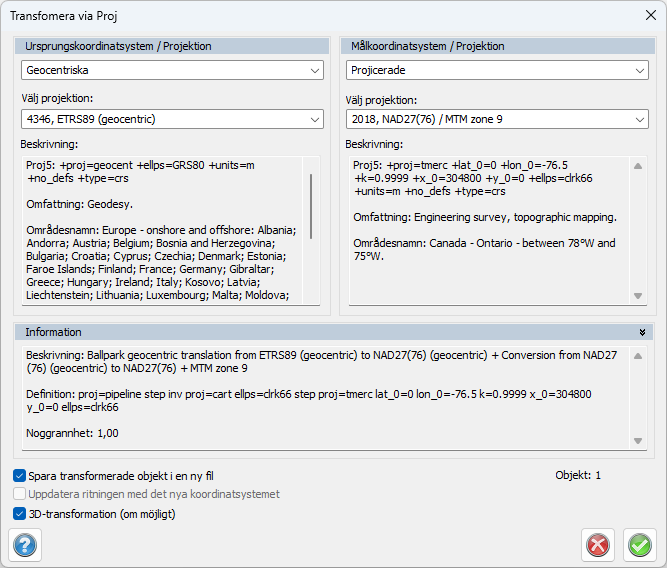Click scroll up arrow in Information box

pyautogui.click(x=638, y=357)
